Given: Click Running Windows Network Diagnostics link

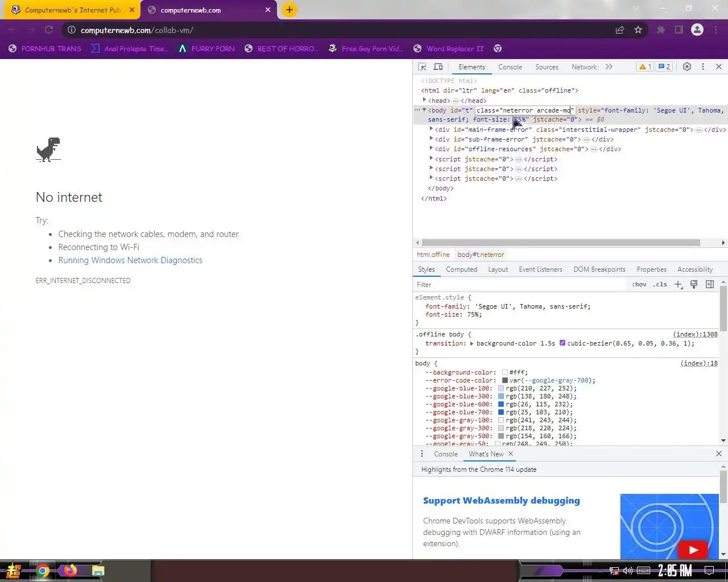Looking at the screenshot, I should 130,260.
